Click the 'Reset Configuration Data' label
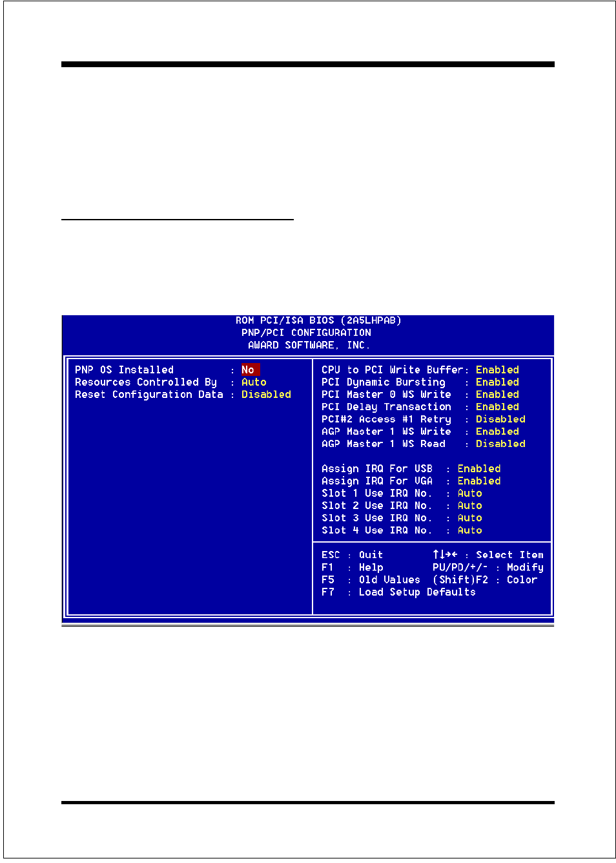Screen dimensions: 616x863 point(149,394)
